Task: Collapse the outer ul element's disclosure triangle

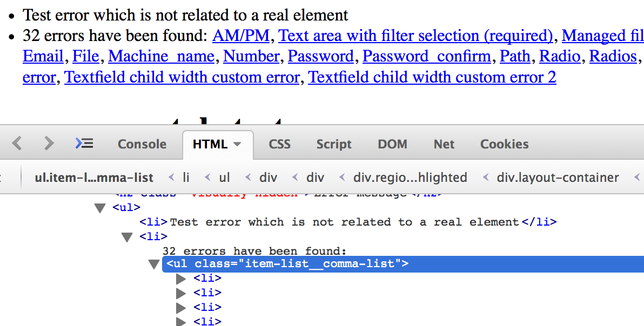Action: 99,207
